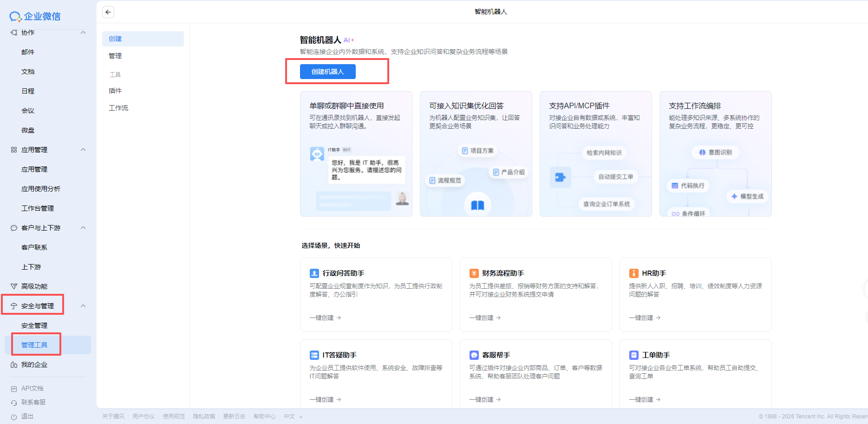
Task: Open the 我的企业 my company section
Action: [34, 364]
